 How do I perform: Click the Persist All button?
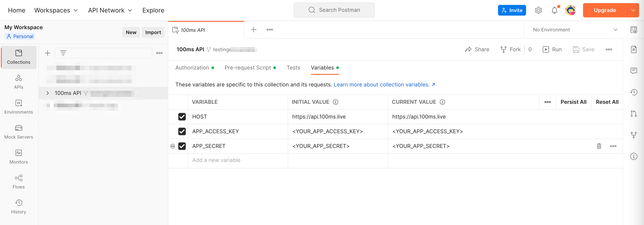point(573,102)
